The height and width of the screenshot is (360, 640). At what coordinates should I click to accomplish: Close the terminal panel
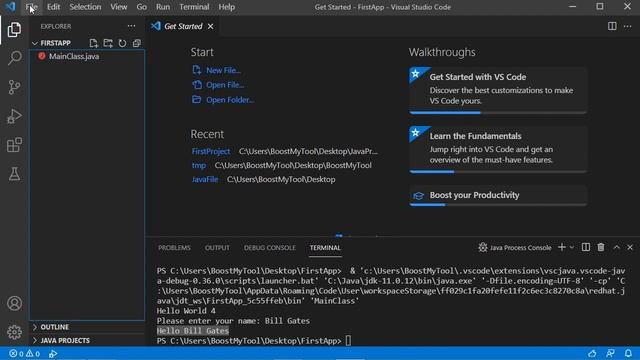pos(630,247)
